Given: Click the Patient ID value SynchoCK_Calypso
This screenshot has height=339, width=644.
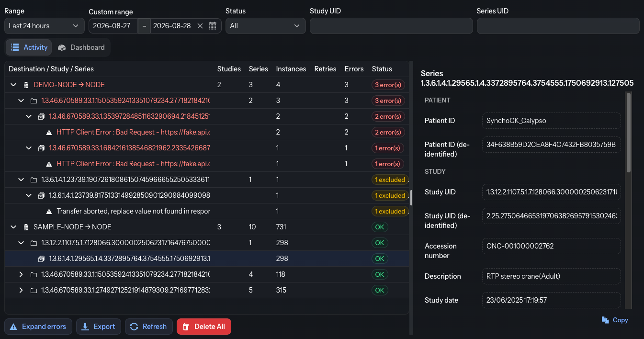Looking at the screenshot, I should tap(551, 121).
